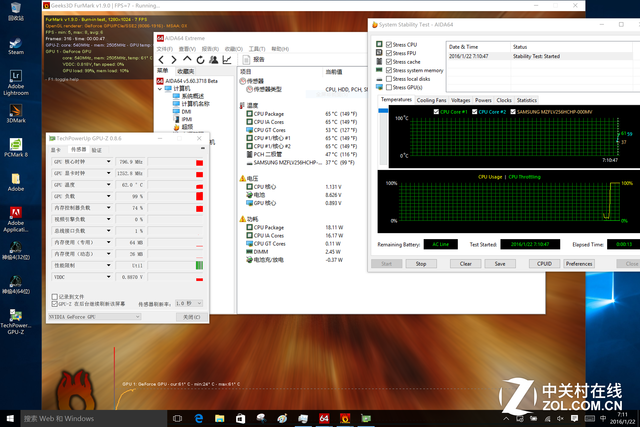The height and width of the screenshot is (427, 640).
Task: Click the Search Web and Windows box
Action: click(94, 418)
